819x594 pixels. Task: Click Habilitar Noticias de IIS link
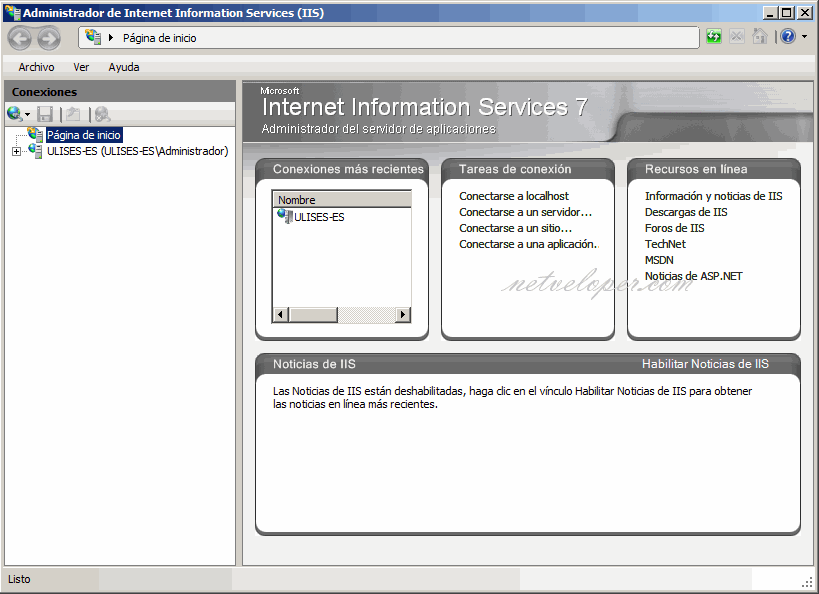tap(705, 364)
